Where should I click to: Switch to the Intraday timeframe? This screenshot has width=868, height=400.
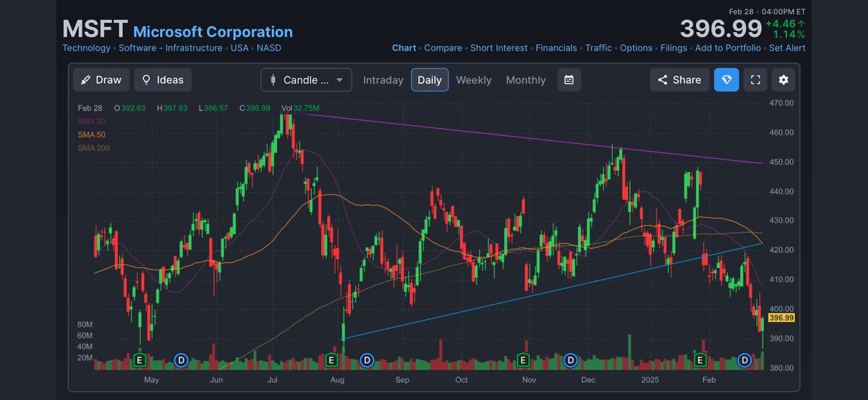coord(383,80)
